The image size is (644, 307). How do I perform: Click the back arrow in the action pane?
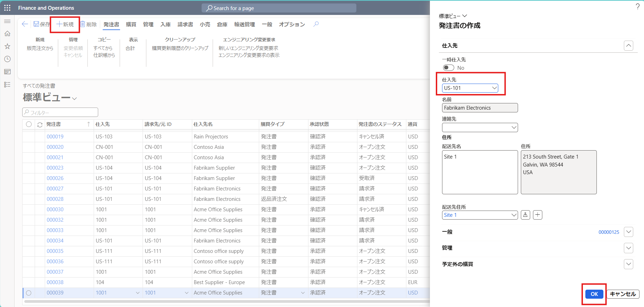pos(25,24)
